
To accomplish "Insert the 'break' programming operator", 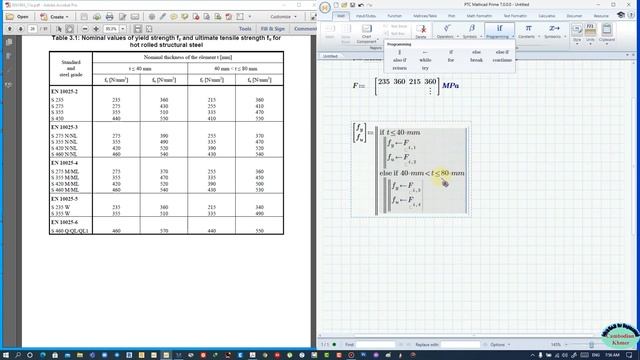I will click(476, 60).
